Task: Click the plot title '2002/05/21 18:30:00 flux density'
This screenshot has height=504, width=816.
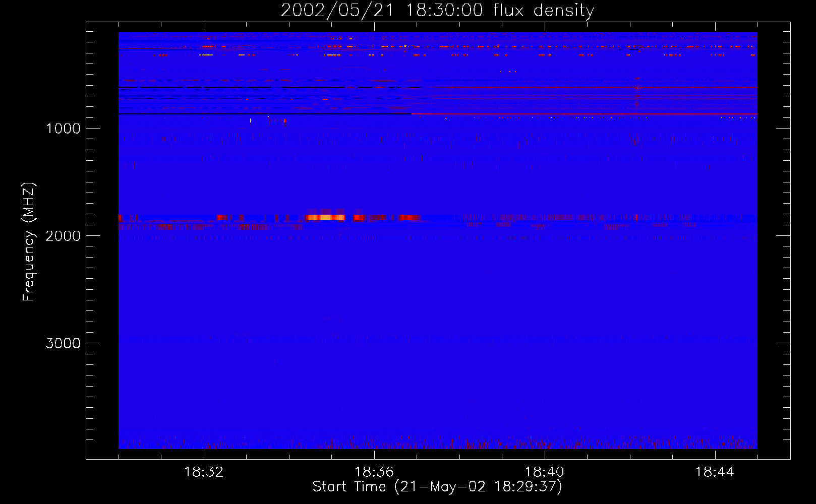Action: tap(437, 11)
